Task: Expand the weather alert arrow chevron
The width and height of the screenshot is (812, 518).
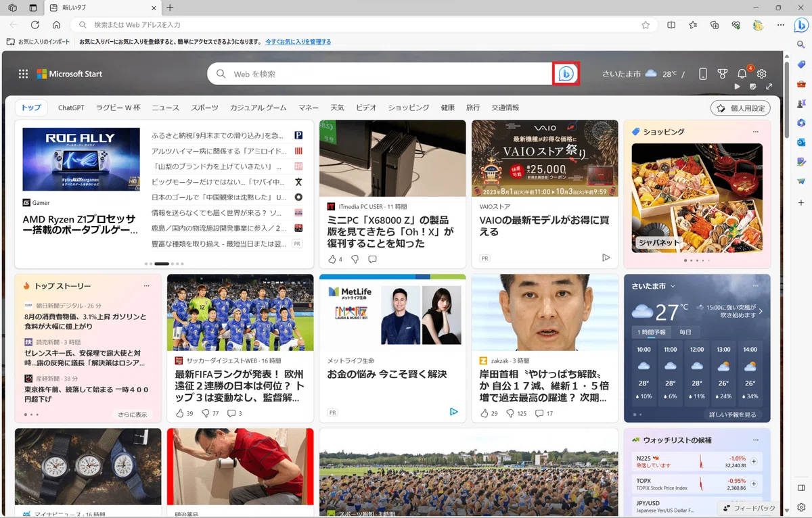Action: click(761, 311)
